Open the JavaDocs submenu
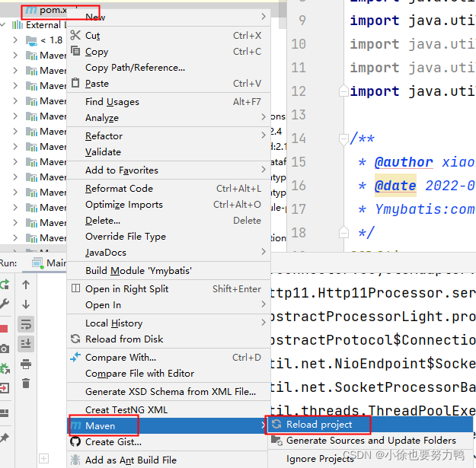 pyautogui.click(x=168, y=252)
